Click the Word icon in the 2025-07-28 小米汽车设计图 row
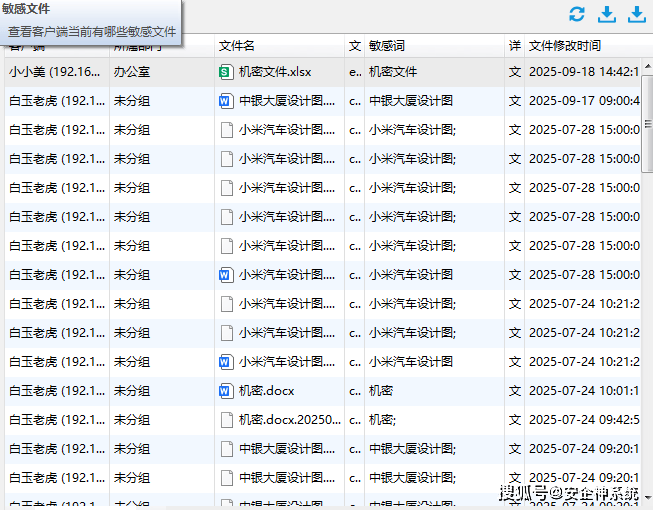The image size is (653, 510). (x=225, y=275)
